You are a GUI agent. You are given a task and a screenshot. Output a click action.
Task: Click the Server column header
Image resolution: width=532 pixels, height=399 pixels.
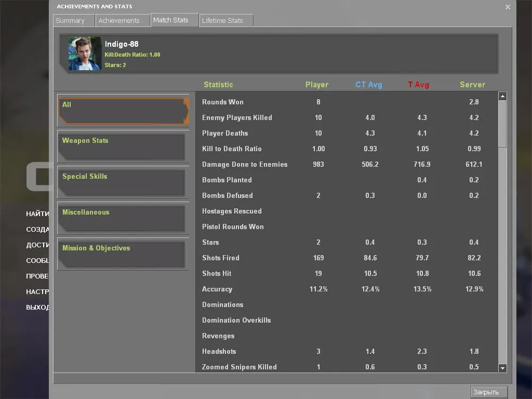click(x=472, y=85)
